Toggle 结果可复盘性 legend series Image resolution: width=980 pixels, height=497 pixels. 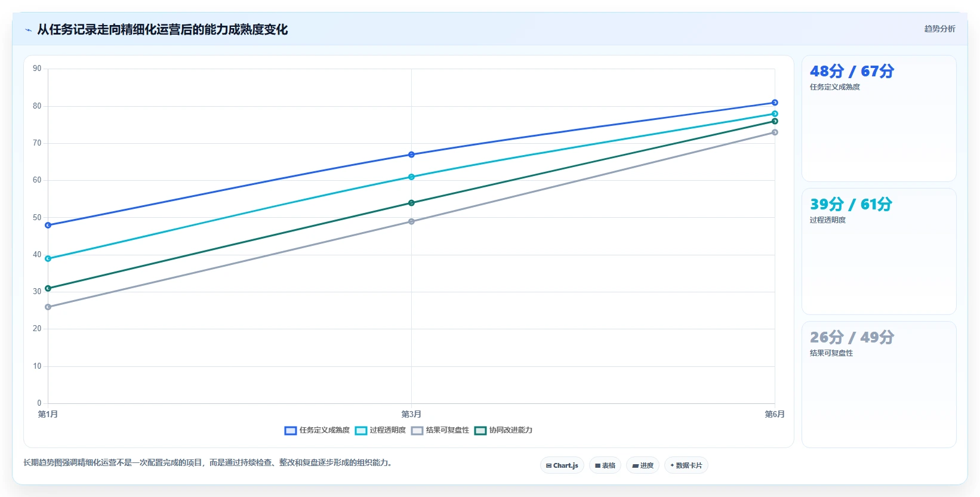click(x=440, y=430)
